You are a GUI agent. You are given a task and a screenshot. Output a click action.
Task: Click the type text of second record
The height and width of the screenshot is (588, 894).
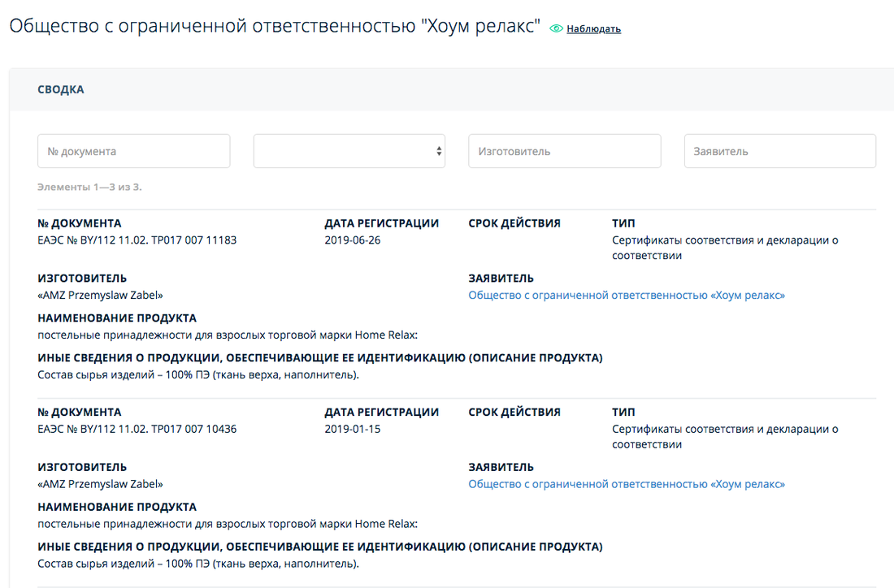tap(725, 436)
